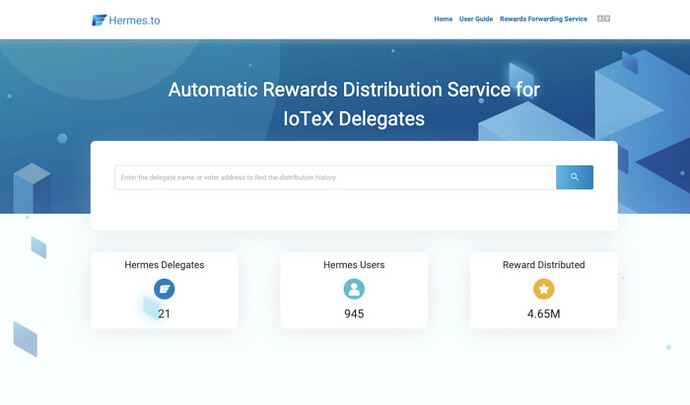Click the Hermes Users avatar icon
690x405 pixels.
tap(354, 289)
